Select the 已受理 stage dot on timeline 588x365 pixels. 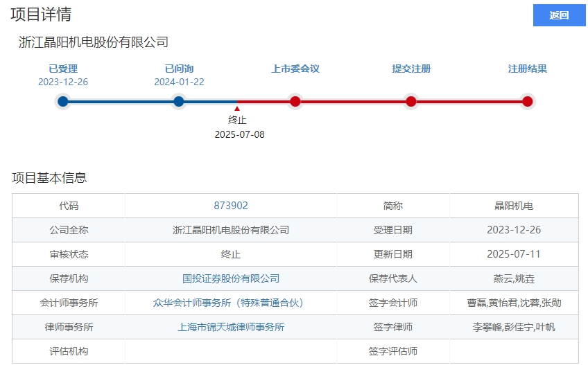[63, 101]
